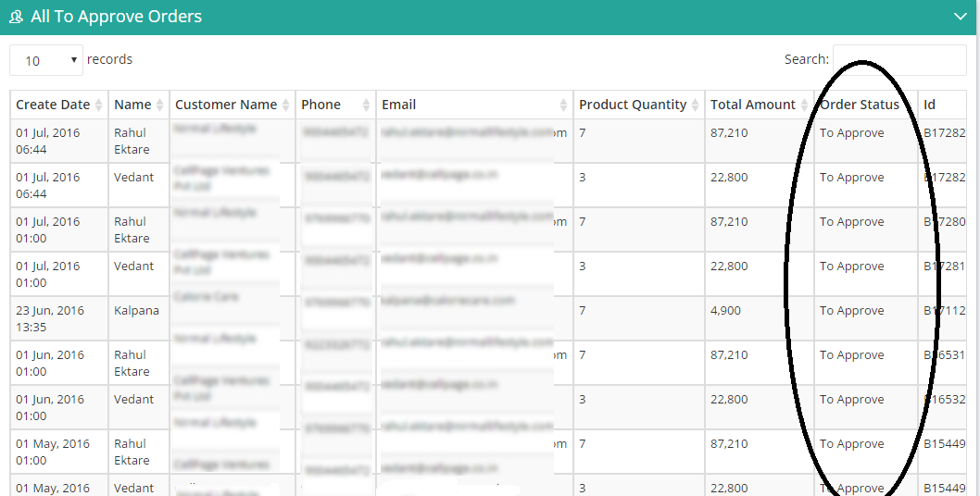Click the Id column header
The width and height of the screenshot is (980, 496).
tap(929, 105)
